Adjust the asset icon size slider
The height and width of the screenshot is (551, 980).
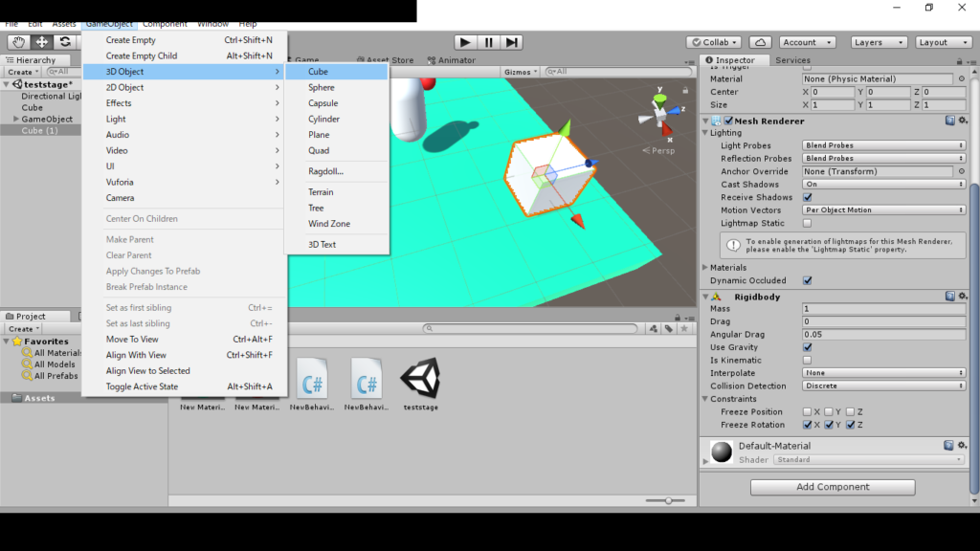pos(668,500)
